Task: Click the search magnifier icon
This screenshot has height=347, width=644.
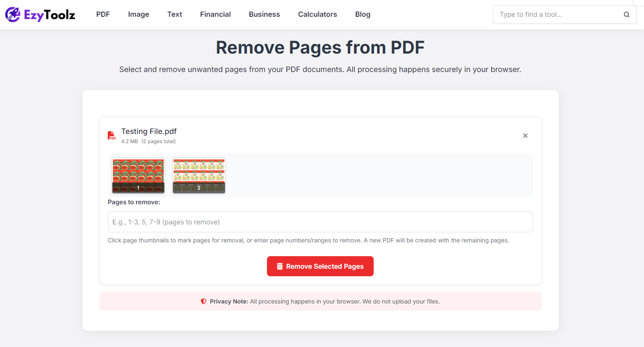Action: tap(626, 14)
